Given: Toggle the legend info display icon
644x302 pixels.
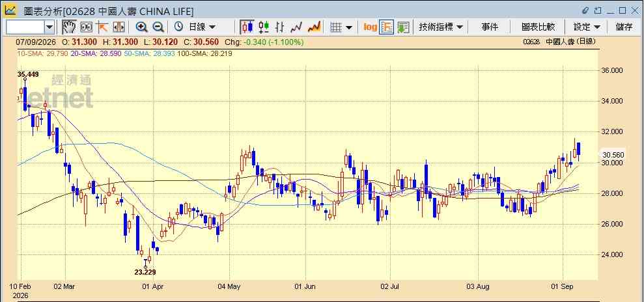Looking at the screenshot, I should (x=387, y=27).
